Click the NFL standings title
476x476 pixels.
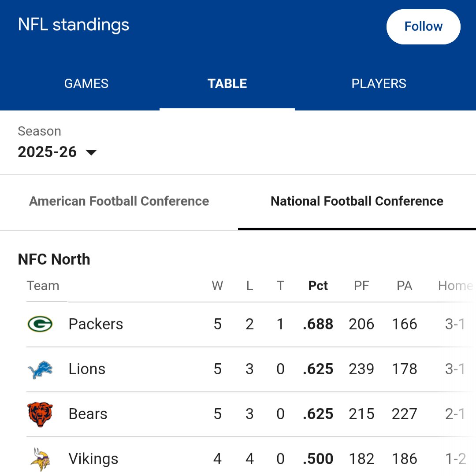click(74, 25)
